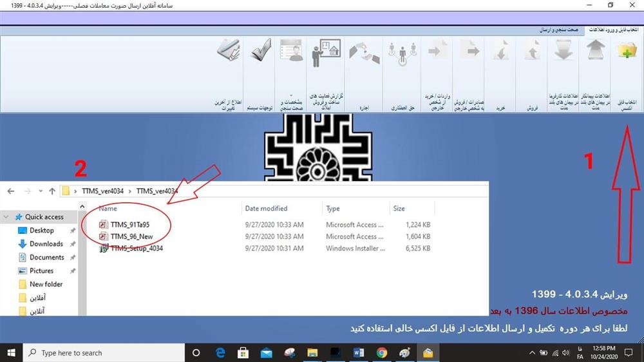
Task: Click the 6,525 KB size cell
Action: [418, 248]
